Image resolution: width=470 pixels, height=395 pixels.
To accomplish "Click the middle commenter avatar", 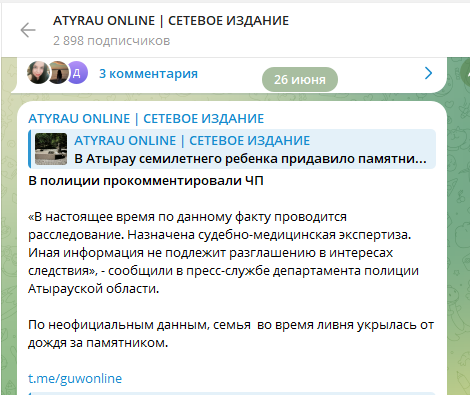I will [x=59, y=72].
